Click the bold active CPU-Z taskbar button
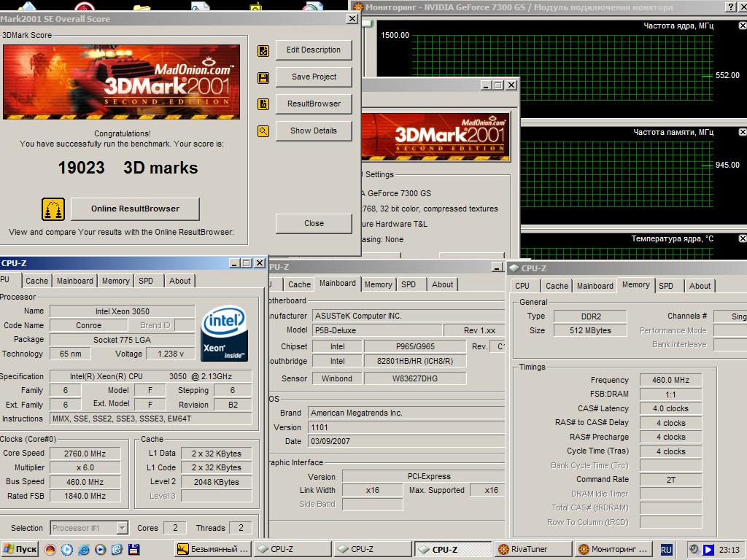This screenshot has width=747, height=560. [x=452, y=550]
